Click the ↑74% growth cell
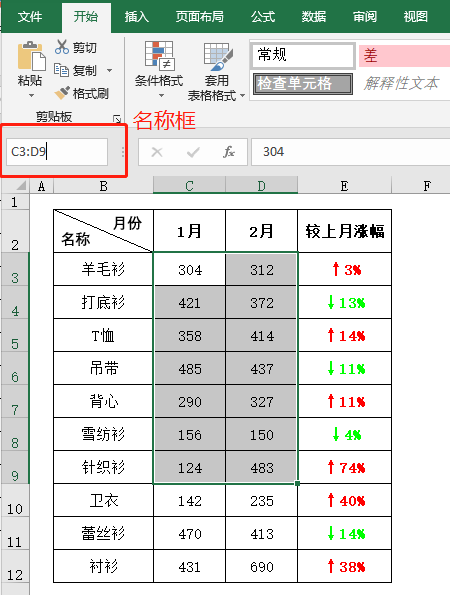This screenshot has height=595, width=450. pyautogui.click(x=345, y=467)
